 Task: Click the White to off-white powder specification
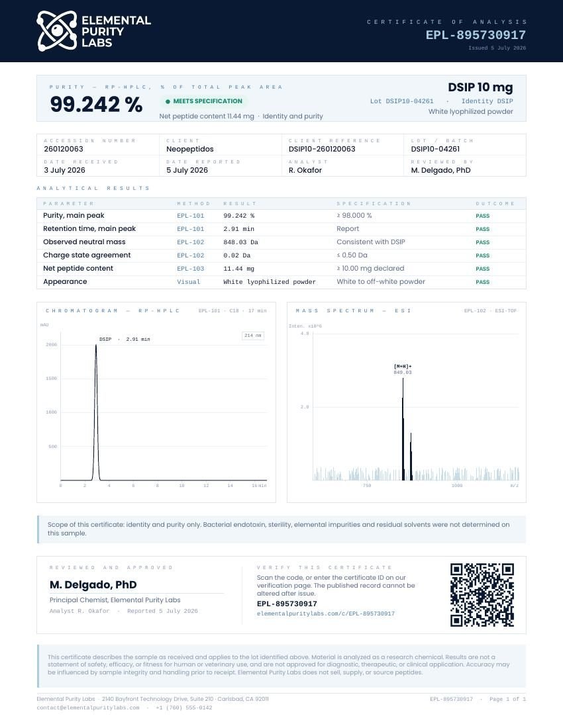(381, 281)
